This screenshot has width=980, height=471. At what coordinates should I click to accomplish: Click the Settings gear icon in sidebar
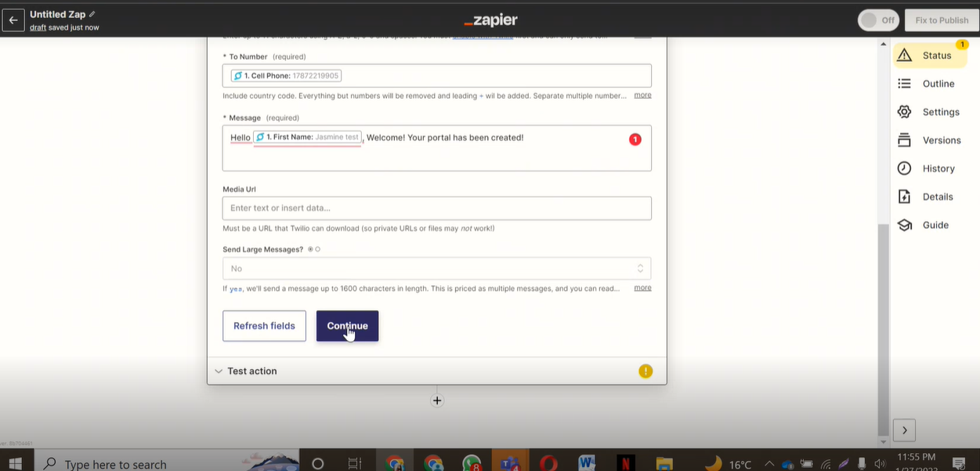click(x=905, y=112)
